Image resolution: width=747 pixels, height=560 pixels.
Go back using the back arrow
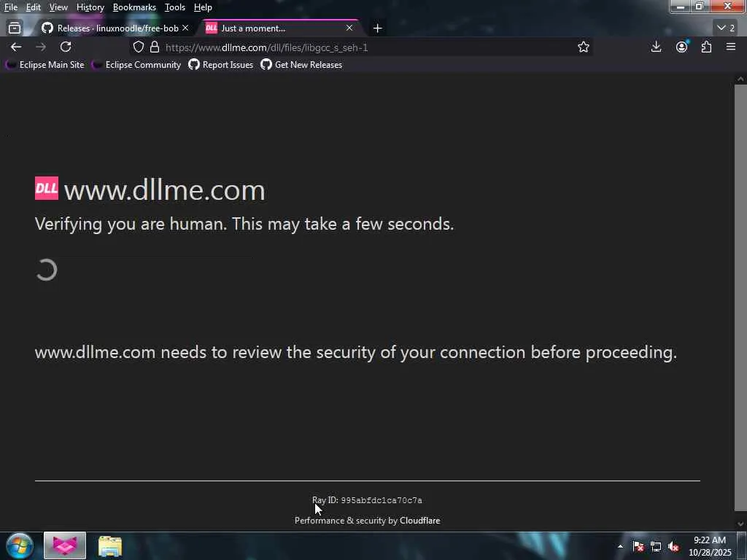[x=16, y=47]
